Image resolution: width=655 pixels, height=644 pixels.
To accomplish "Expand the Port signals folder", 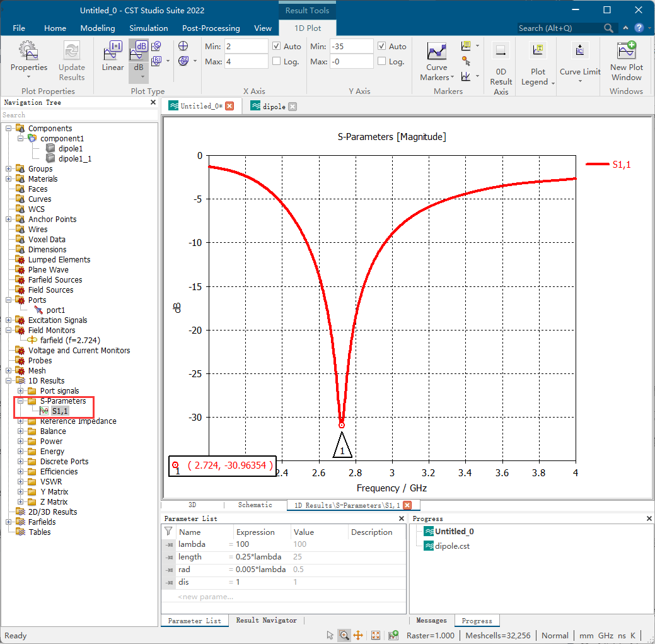I will tap(20, 390).
